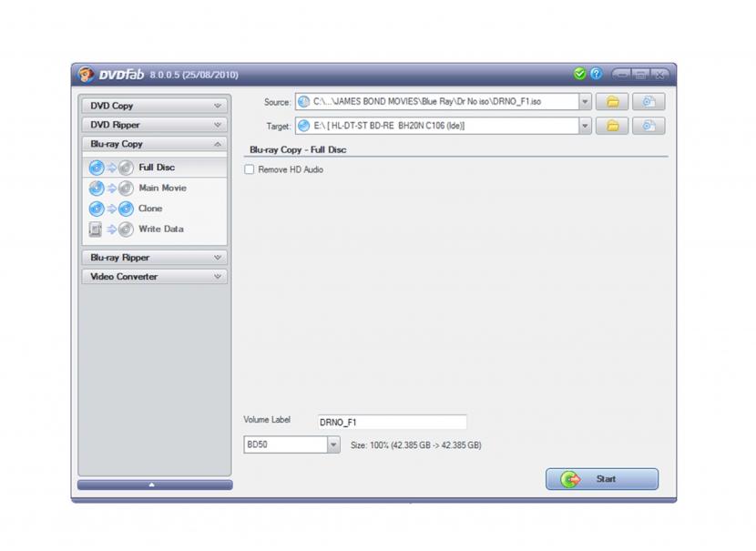Minimize the DVDFab window

(622, 75)
